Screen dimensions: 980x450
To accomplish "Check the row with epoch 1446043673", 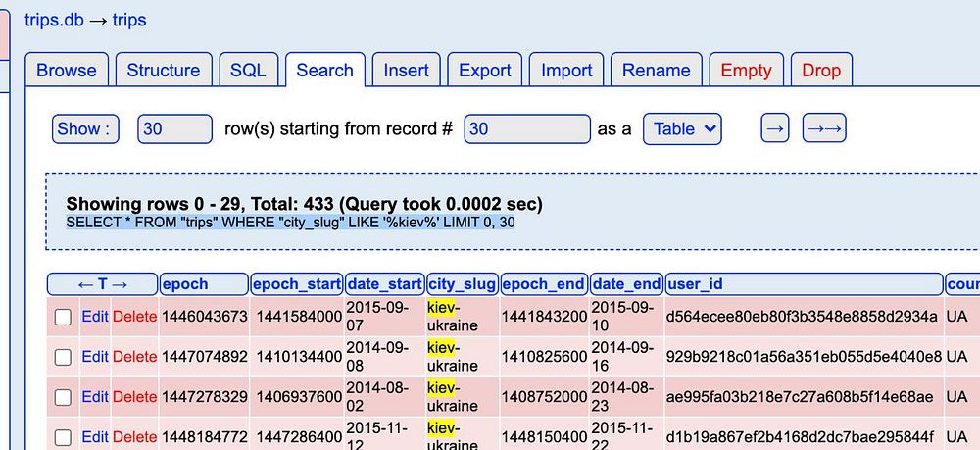I will click(x=63, y=317).
